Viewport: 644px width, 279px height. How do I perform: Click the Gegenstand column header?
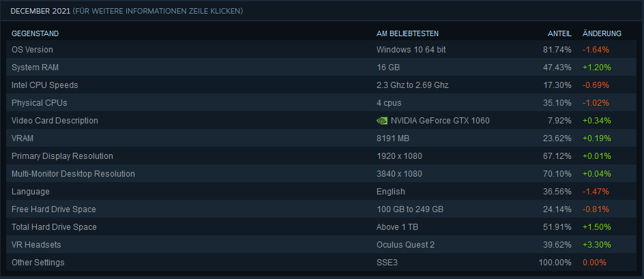coord(35,33)
